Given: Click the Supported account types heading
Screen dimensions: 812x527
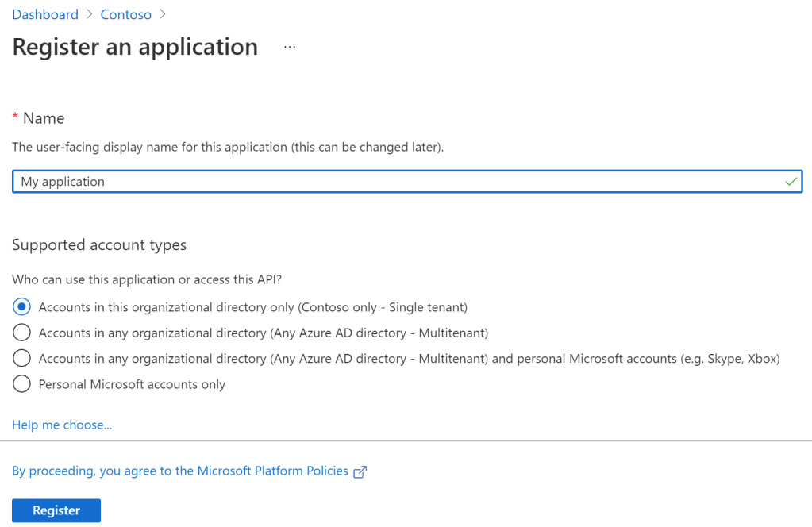Looking at the screenshot, I should pos(99,245).
